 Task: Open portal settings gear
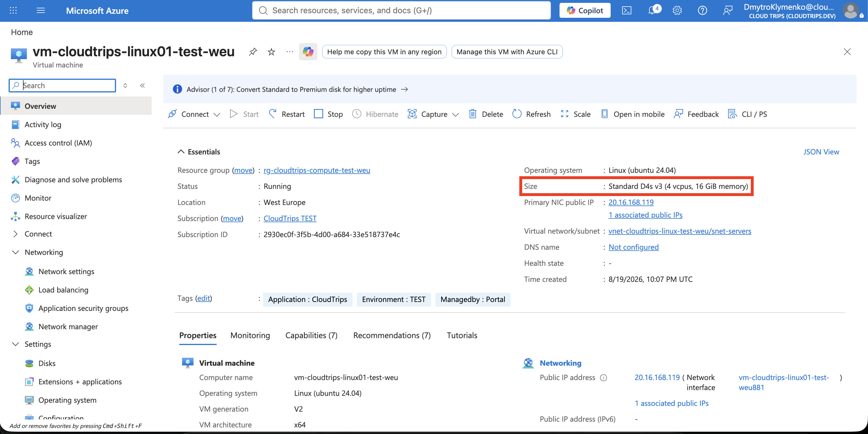tap(677, 10)
